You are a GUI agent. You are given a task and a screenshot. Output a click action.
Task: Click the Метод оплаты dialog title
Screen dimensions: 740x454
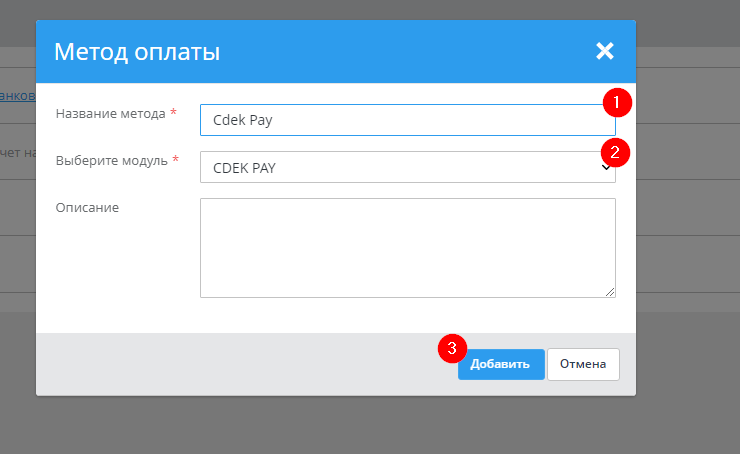click(x=137, y=52)
